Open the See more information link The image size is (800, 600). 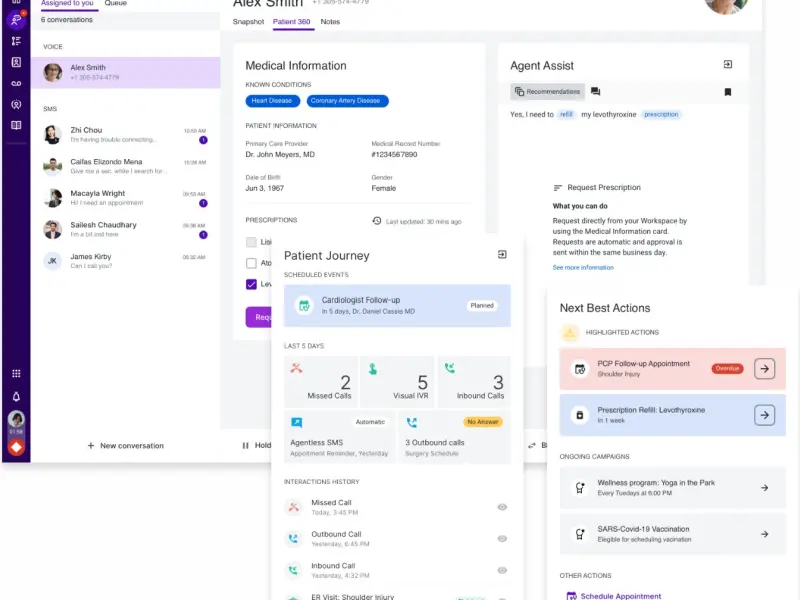point(583,267)
